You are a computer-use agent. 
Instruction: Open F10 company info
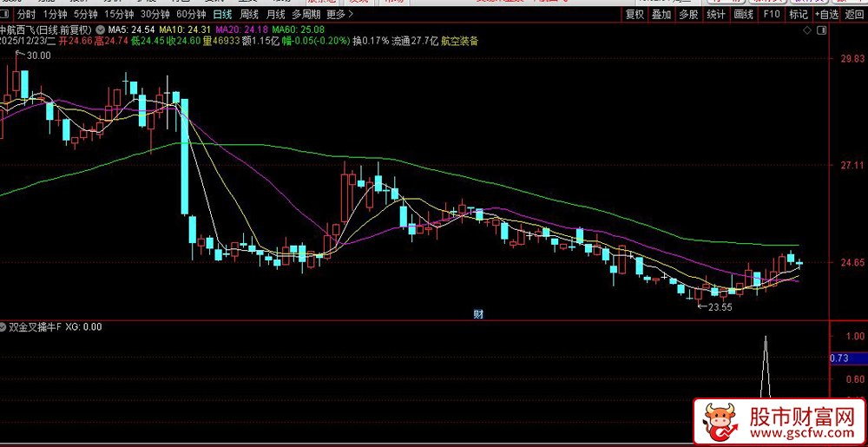tap(771, 15)
